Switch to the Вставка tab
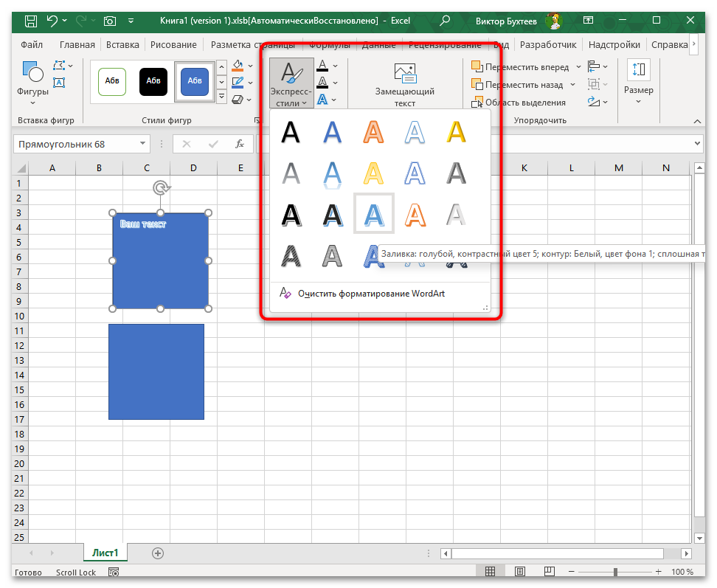The image size is (717, 588). click(122, 45)
